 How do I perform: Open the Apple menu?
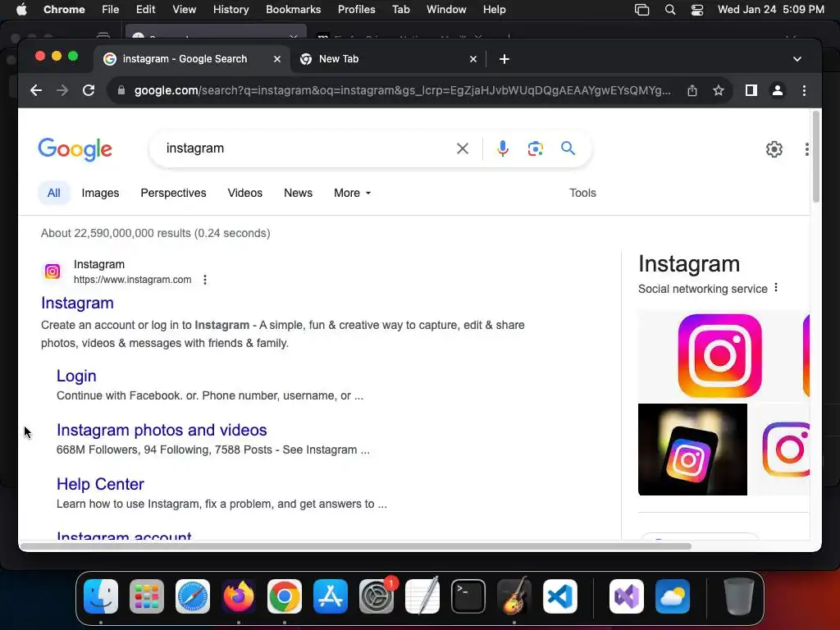click(x=21, y=10)
